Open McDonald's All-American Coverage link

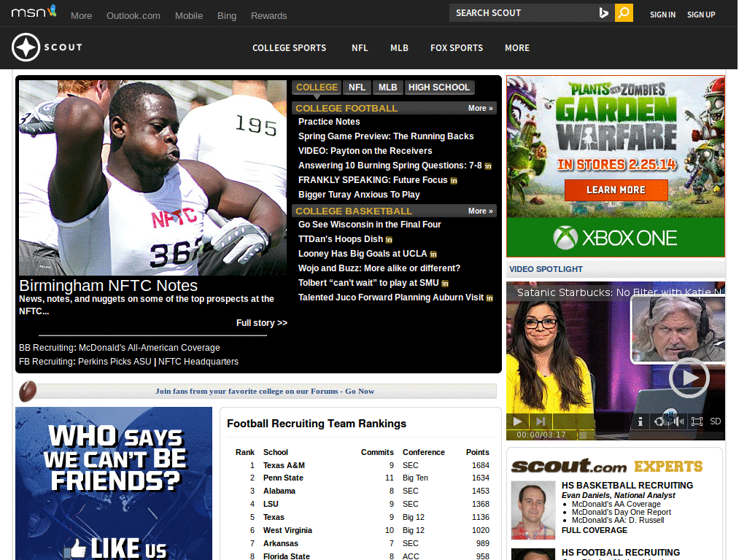click(x=149, y=348)
